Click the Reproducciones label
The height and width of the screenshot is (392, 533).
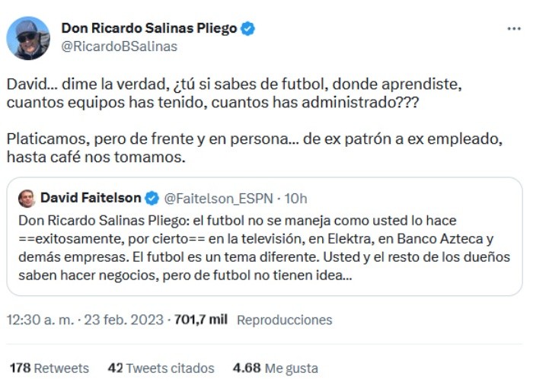285,320
